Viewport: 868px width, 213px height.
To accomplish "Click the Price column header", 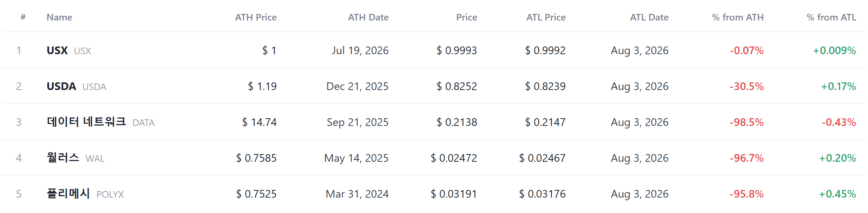I will (x=467, y=17).
